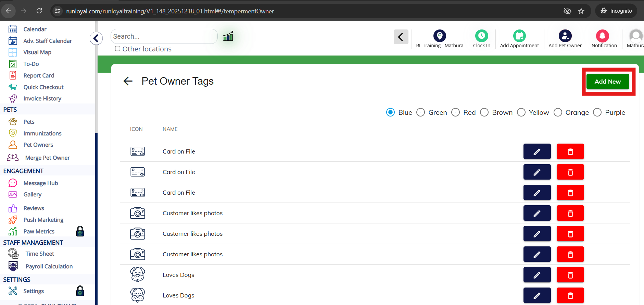Screen dimensions: 644x305
Task: Click the Paw Metrics padlock icon
Action: pyautogui.click(x=80, y=231)
